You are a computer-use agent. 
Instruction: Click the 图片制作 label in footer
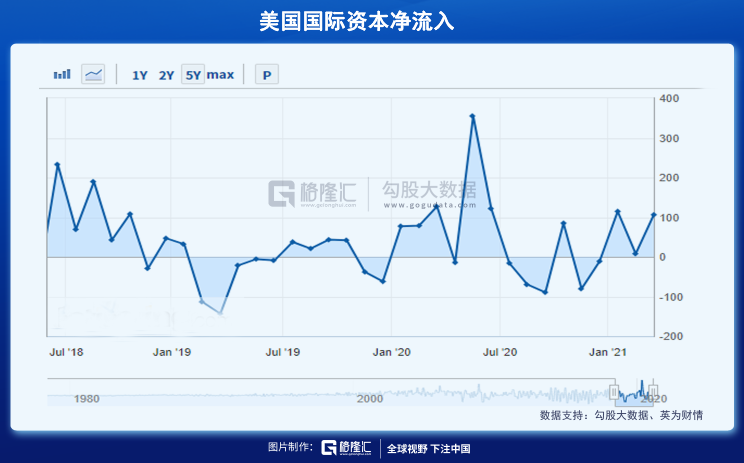click(x=290, y=447)
